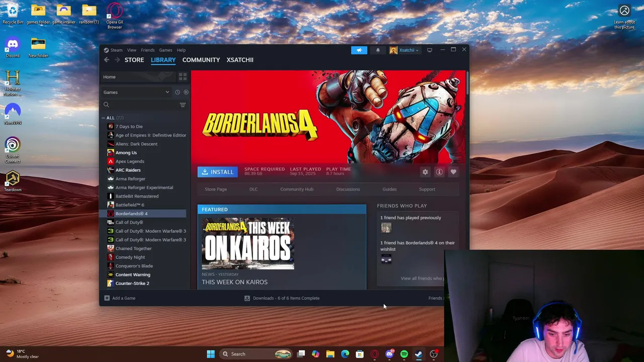Launch Ubisoft Connect desktop shortcut
Screen dimensions: 644x362
click(x=13, y=150)
